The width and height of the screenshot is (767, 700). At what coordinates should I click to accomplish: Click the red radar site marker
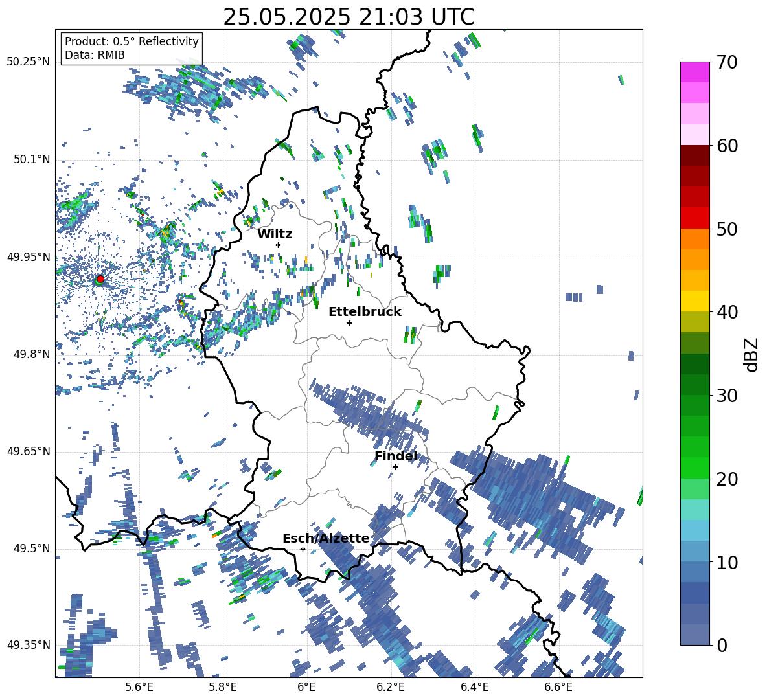[x=100, y=278]
